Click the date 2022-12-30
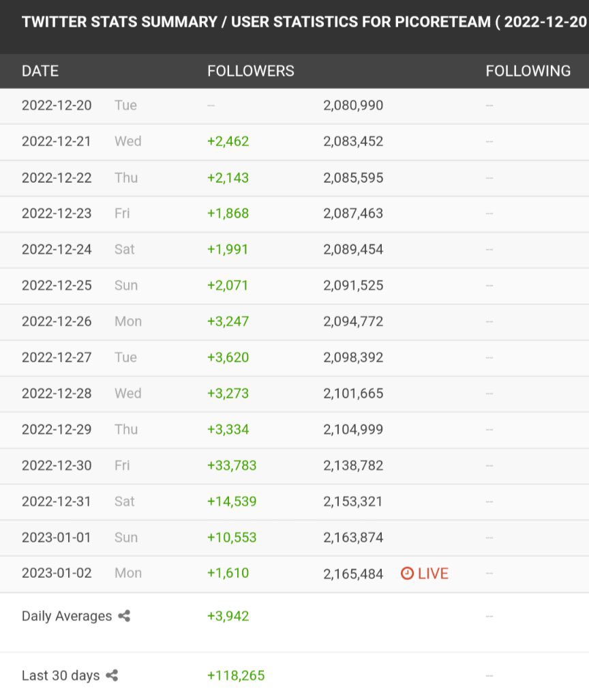The image size is (589, 700). 57,465
